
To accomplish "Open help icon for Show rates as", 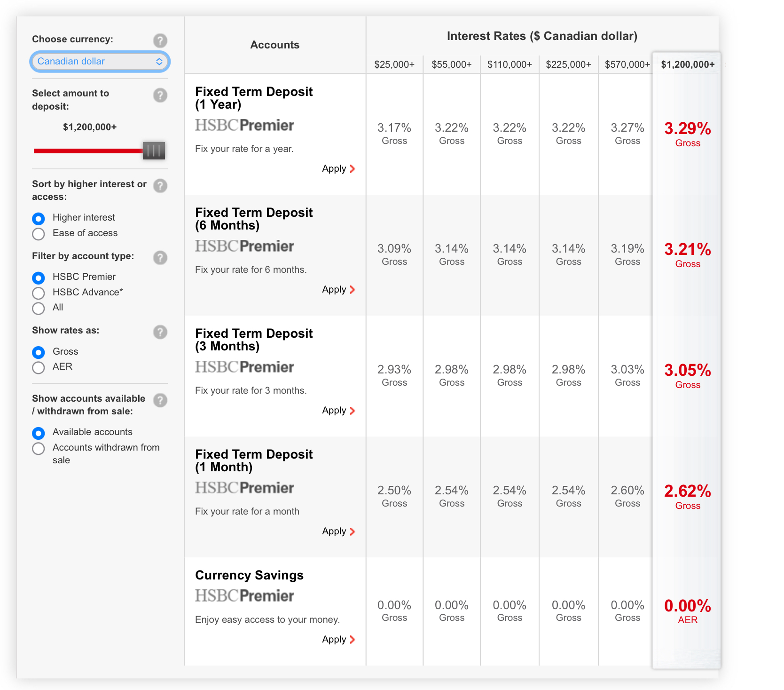I will tap(160, 332).
